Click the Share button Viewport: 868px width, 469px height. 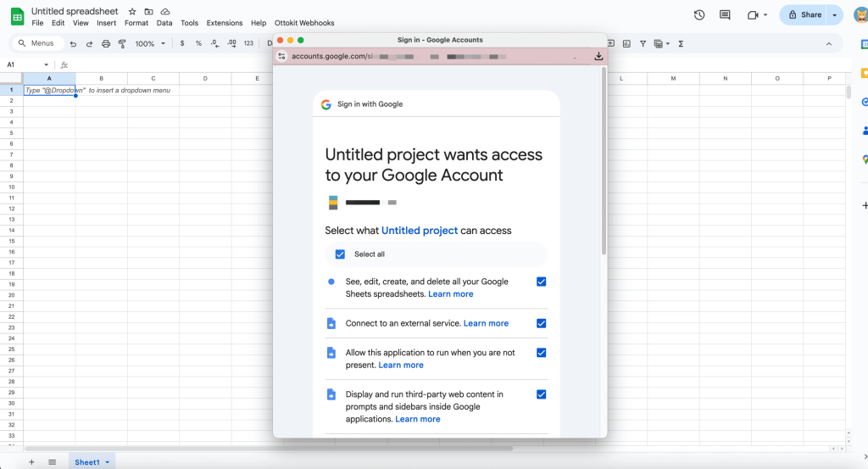(805, 14)
